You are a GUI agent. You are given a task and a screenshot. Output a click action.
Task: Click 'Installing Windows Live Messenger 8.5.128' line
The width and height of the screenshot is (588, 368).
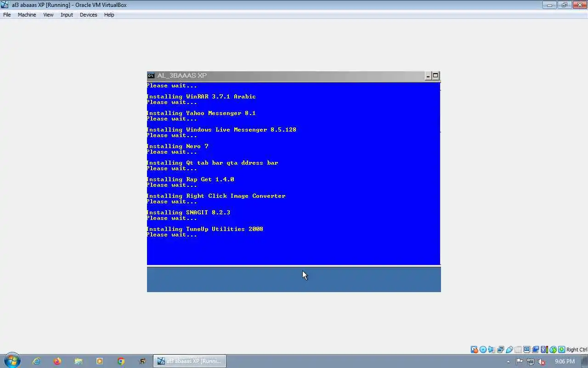[221, 130]
